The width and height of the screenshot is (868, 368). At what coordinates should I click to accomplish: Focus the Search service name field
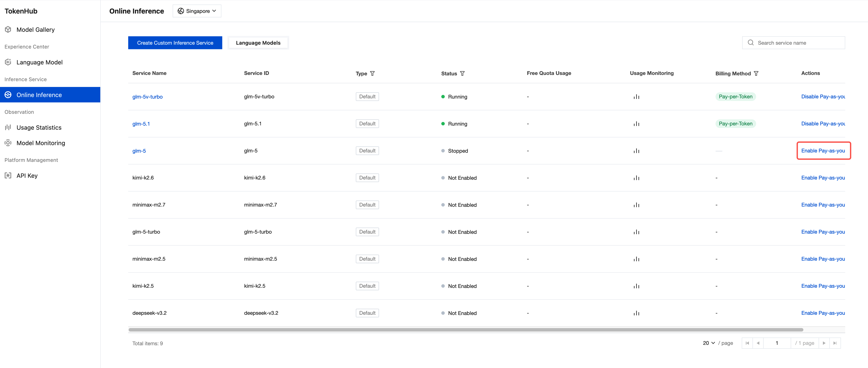799,43
